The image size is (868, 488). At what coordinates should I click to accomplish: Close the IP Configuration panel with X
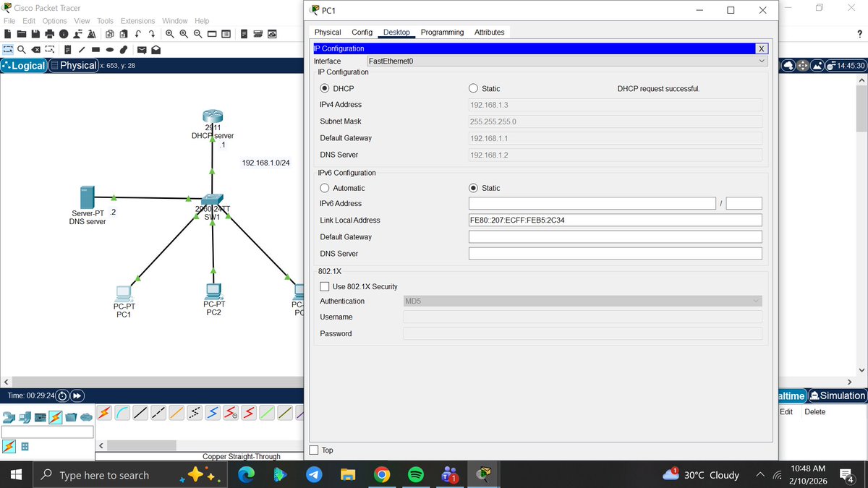click(761, 48)
